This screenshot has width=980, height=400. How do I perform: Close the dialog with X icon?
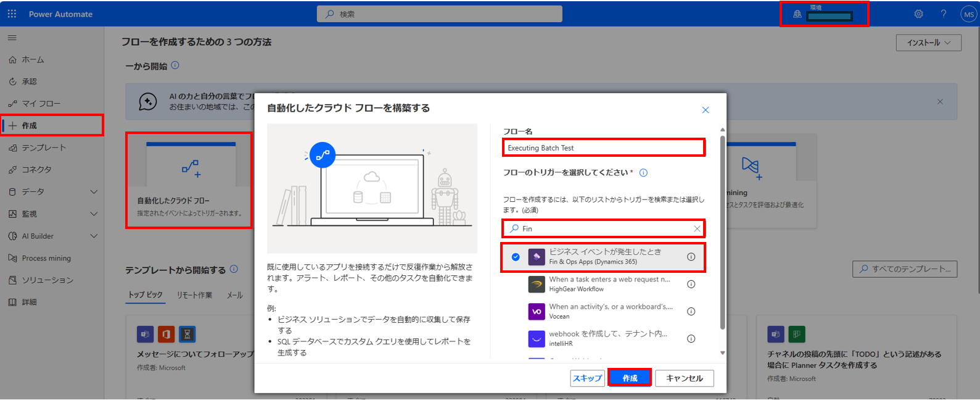(706, 110)
